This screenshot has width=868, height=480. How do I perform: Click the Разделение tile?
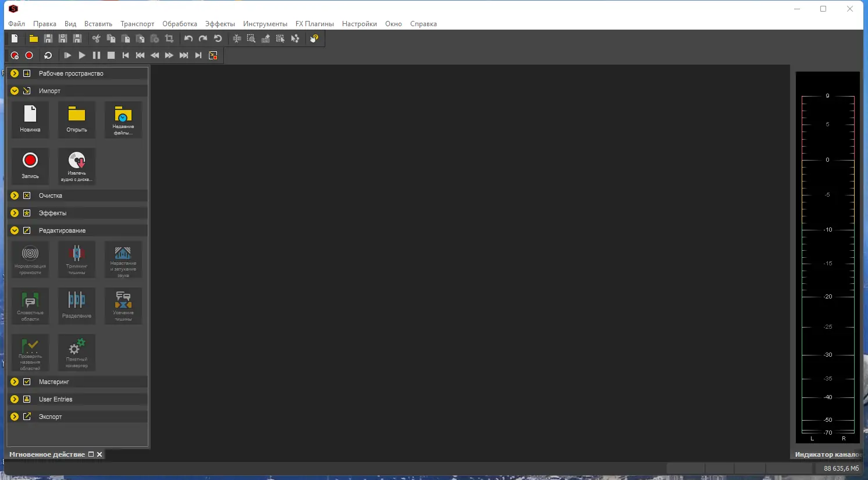click(x=77, y=305)
